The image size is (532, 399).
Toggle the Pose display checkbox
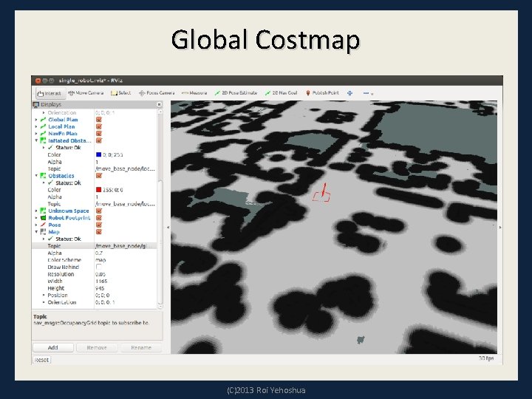(99, 225)
